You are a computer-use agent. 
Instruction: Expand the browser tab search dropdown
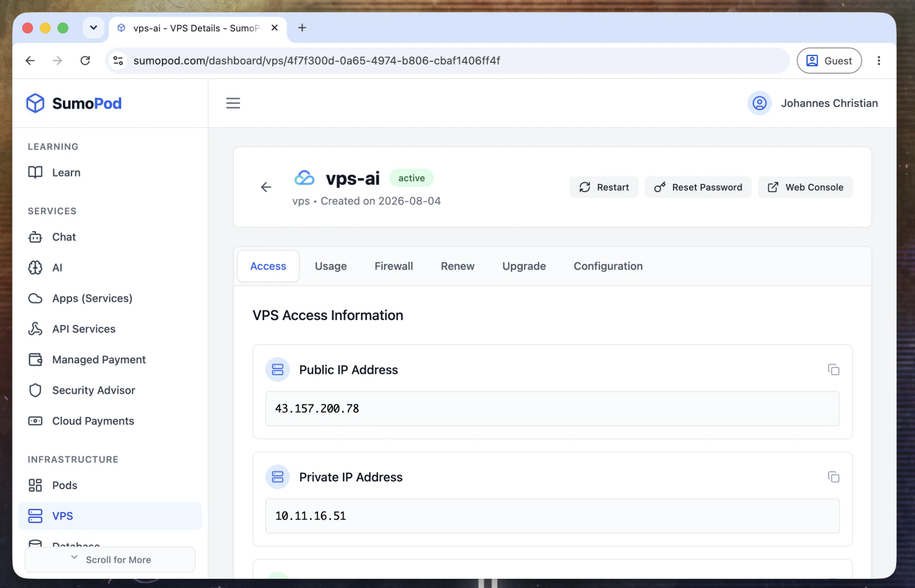coord(93,27)
